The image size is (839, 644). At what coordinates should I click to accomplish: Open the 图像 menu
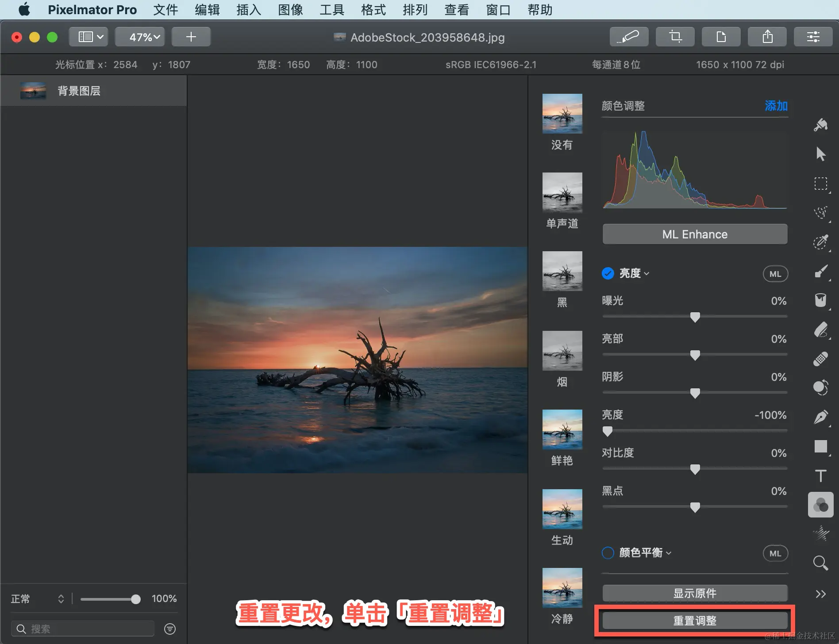290,10
